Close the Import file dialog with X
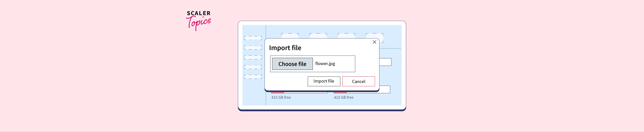 tap(374, 42)
